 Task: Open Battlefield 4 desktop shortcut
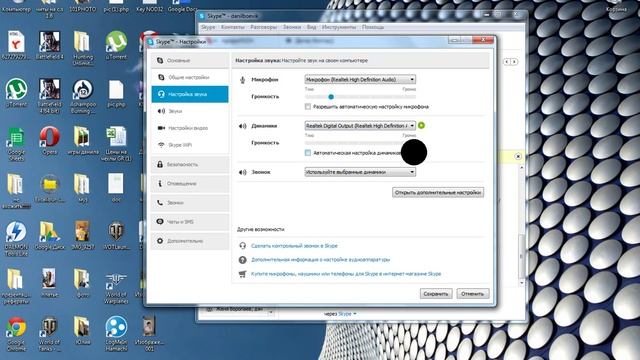(49, 45)
